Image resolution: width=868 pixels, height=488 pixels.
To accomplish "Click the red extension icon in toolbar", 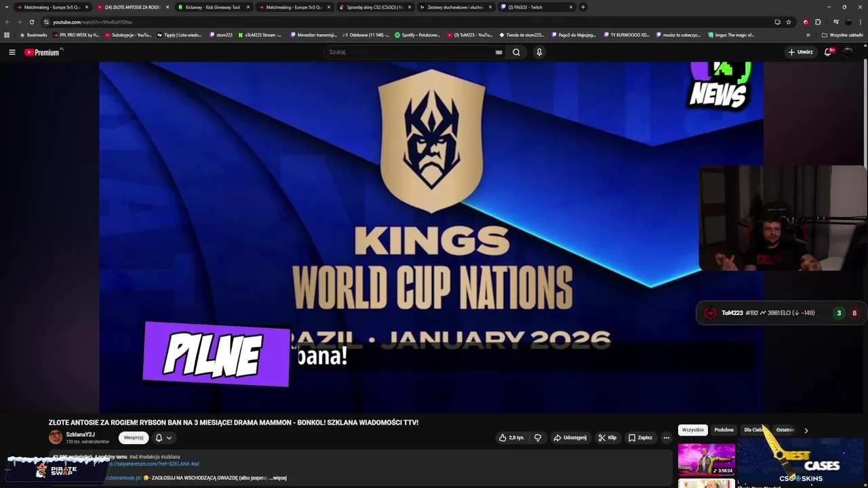I will click(806, 22).
